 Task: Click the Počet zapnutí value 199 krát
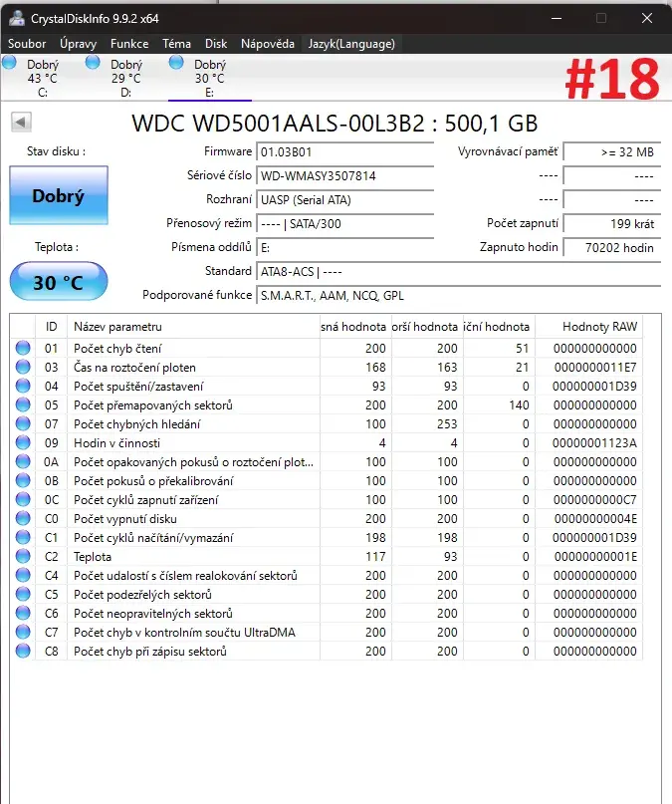(x=611, y=223)
